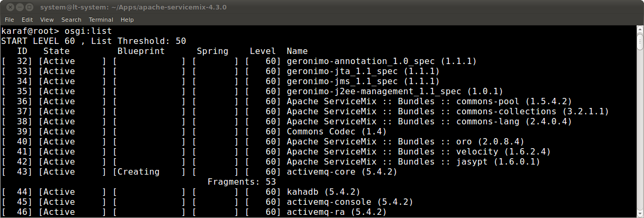The width and height of the screenshot is (644, 218).
Task: Click the scrollbar up arrow
Action: [639, 29]
